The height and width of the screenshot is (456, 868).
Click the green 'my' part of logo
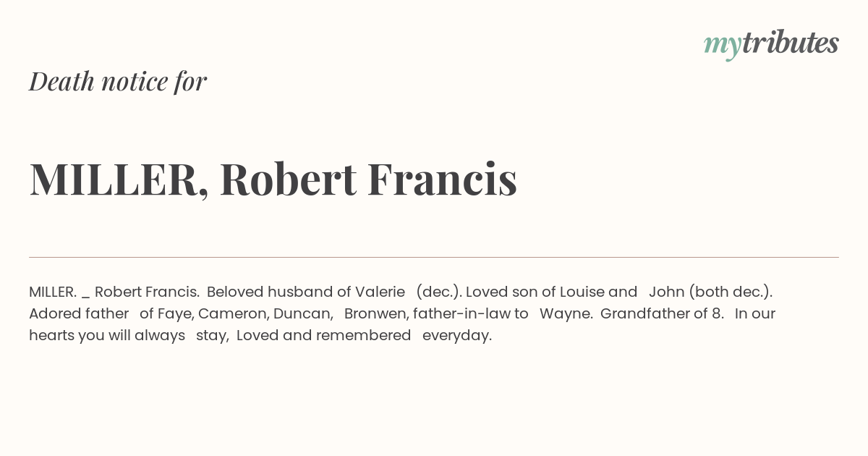point(722,47)
